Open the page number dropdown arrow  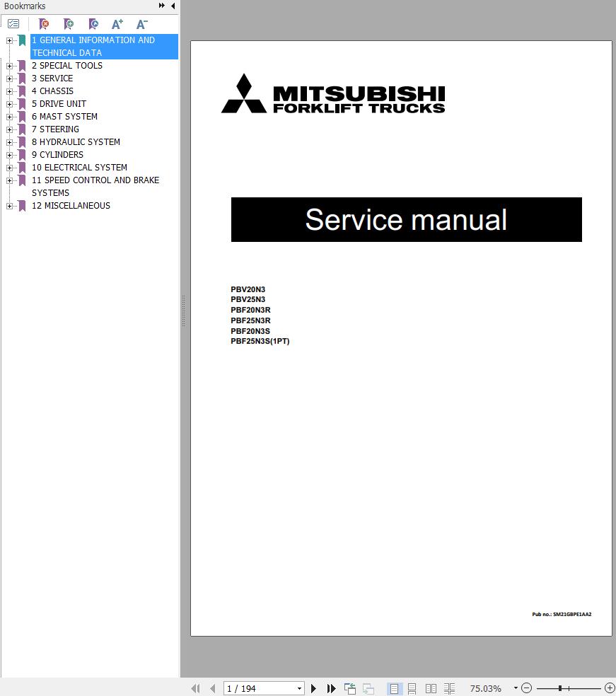300,688
